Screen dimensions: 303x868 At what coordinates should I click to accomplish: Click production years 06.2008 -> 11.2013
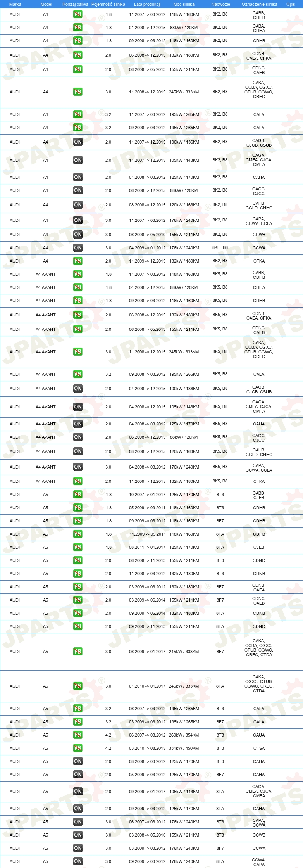coord(147,560)
